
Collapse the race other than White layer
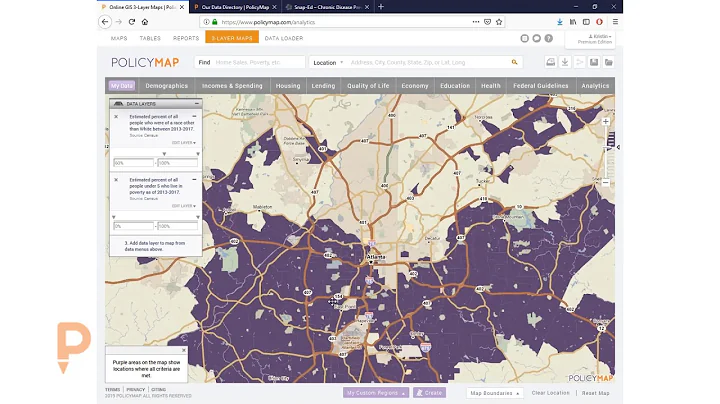[x=194, y=117]
